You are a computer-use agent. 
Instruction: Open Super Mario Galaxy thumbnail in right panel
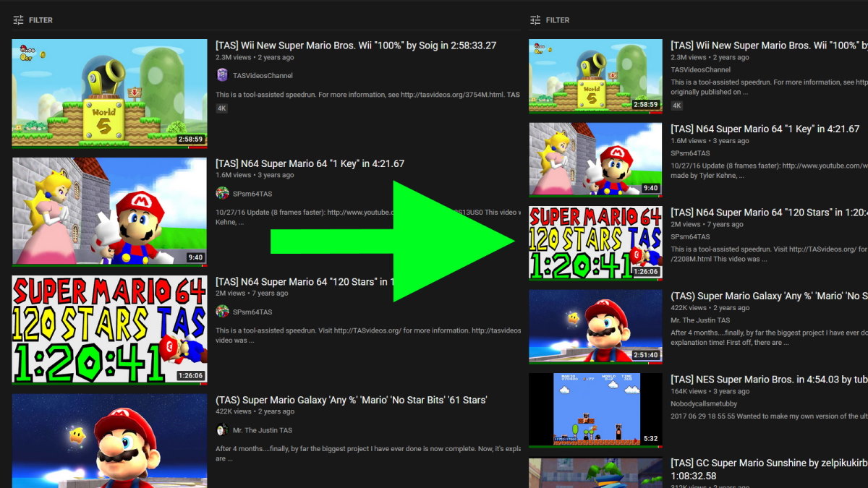[595, 327]
